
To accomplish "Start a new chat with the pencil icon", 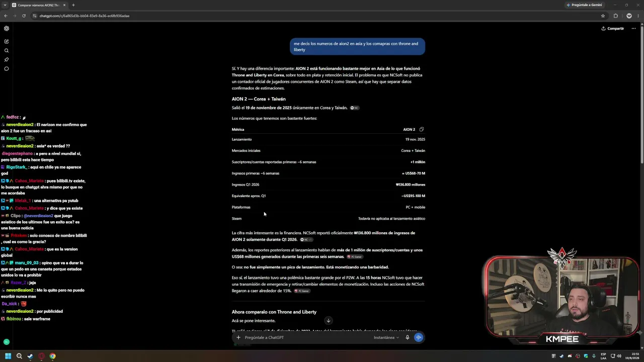I will (x=7, y=41).
